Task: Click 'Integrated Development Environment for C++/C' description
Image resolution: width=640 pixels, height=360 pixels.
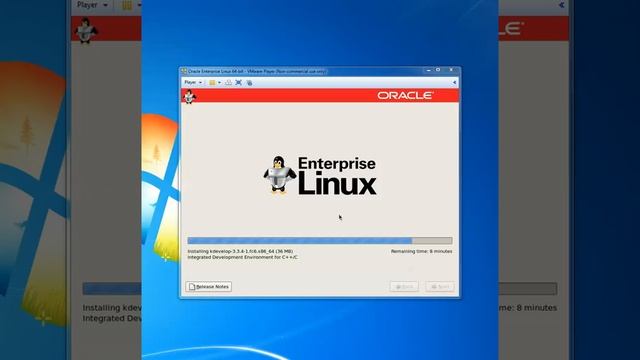Action: pos(242,257)
